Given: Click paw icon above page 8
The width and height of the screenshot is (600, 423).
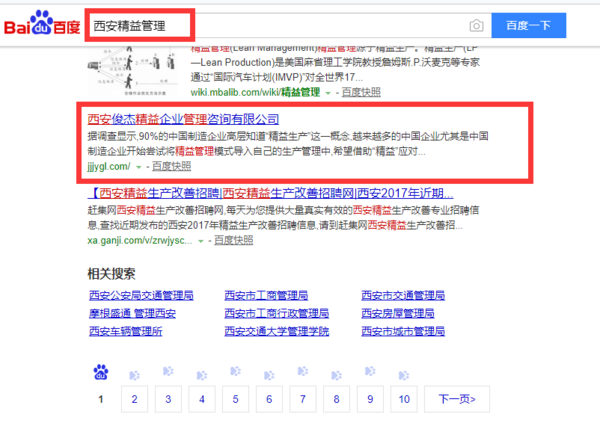Looking at the screenshot, I should (x=336, y=375).
